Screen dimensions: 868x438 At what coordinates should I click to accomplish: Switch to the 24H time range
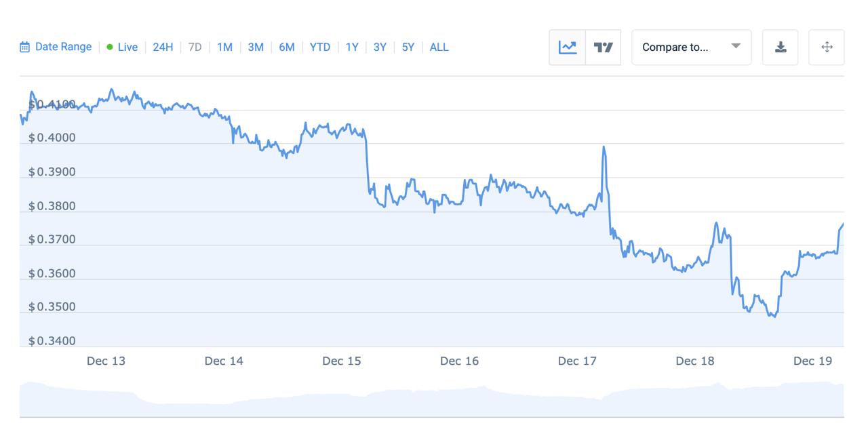(161, 47)
